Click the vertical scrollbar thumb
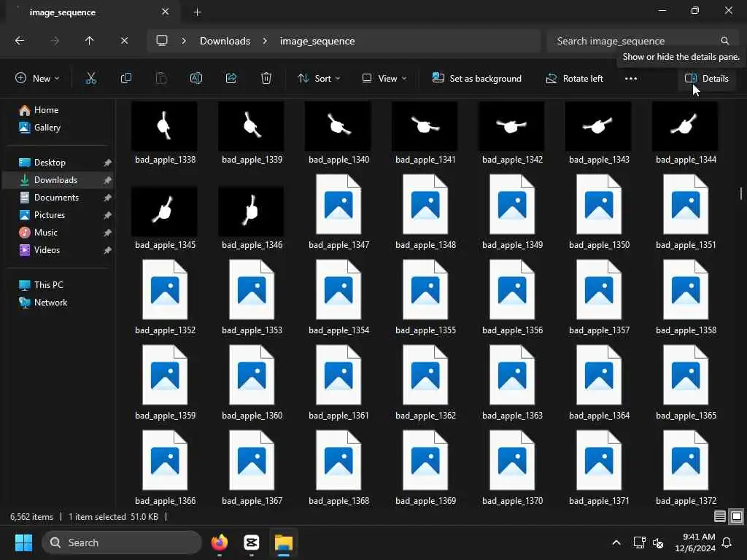Image resolution: width=747 pixels, height=560 pixels. (x=741, y=194)
